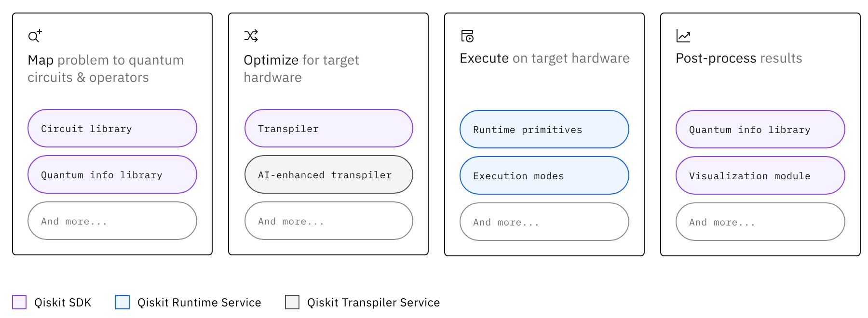This screenshot has width=868, height=318.
Task: Open Quantum info library under Map
Action: (112, 174)
